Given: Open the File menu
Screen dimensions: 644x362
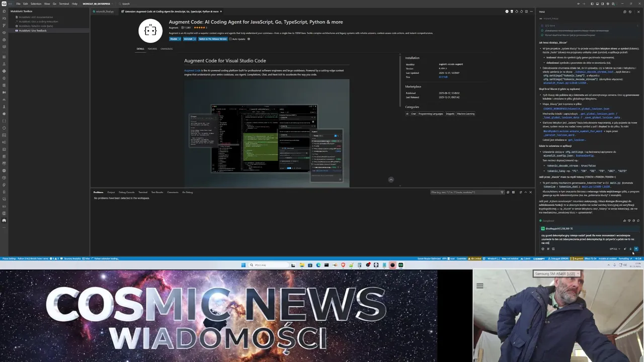Looking at the screenshot, I should [x=18, y=4].
